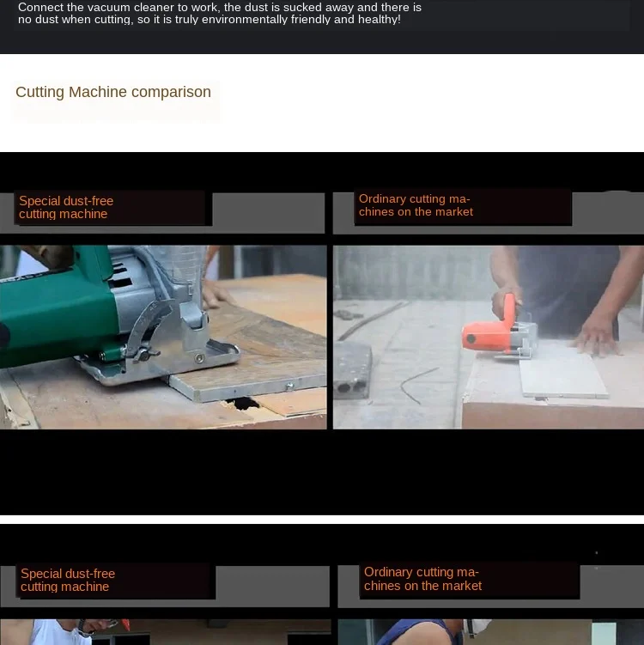Select lower "Ordinary cutting machines on the market" label
Viewport: 644px width, 645px height.
422,579
